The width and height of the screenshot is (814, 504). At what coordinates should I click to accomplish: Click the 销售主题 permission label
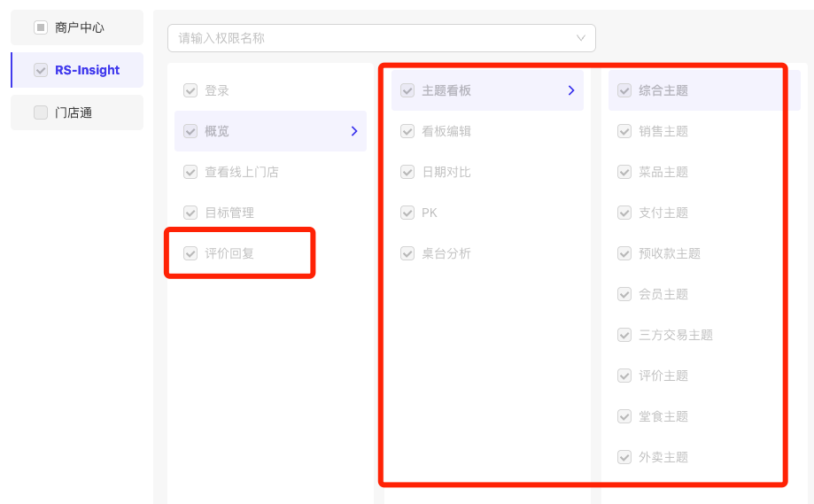[x=663, y=131]
